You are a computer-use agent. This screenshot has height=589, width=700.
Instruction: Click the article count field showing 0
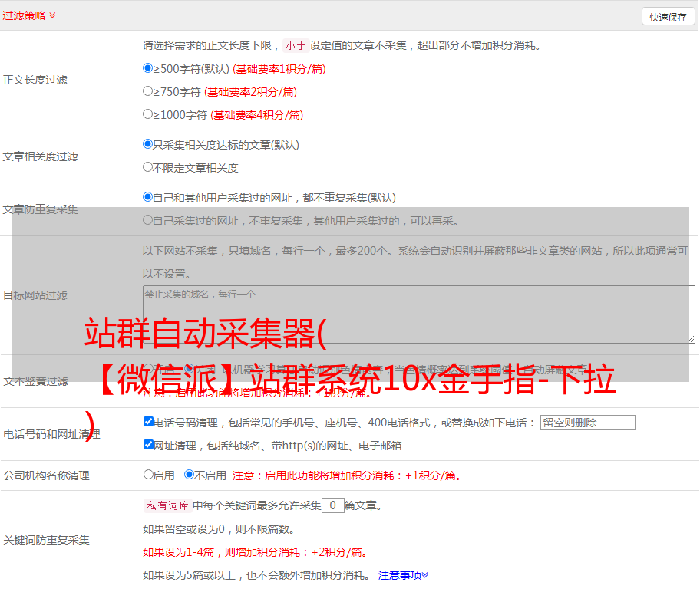pos(332,505)
